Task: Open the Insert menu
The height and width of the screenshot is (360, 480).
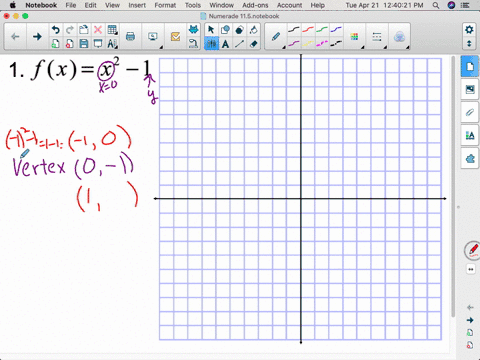Action: click(x=137, y=5)
